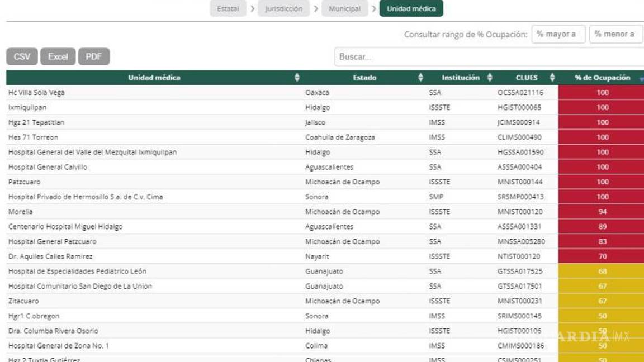Download the table as Excel
This screenshot has height=362, width=644.
tap(58, 56)
